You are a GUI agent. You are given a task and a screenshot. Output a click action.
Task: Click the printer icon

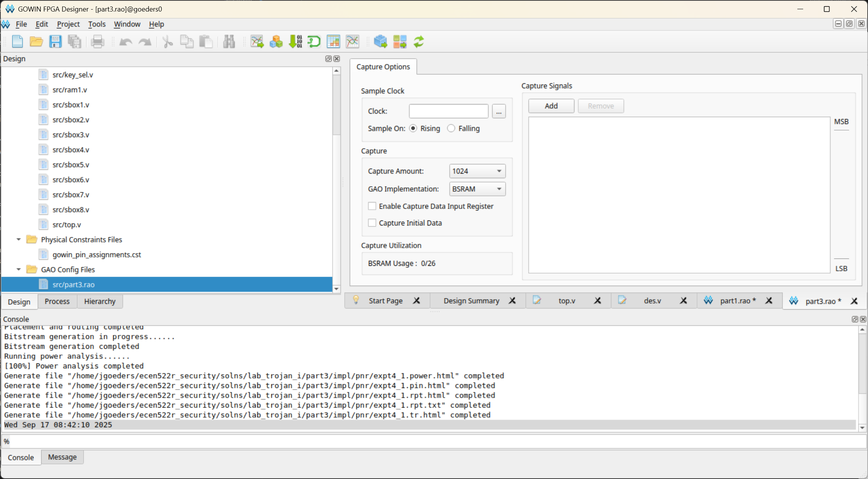(98, 41)
